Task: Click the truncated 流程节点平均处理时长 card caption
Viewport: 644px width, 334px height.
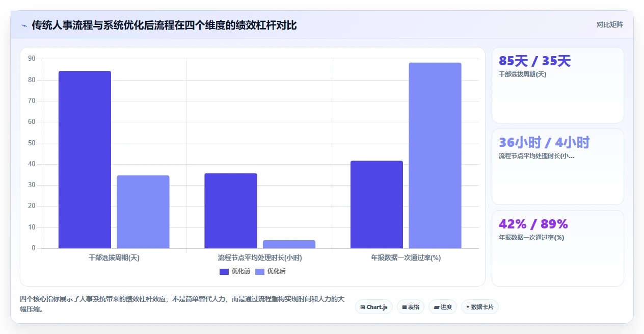Action: [536, 156]
